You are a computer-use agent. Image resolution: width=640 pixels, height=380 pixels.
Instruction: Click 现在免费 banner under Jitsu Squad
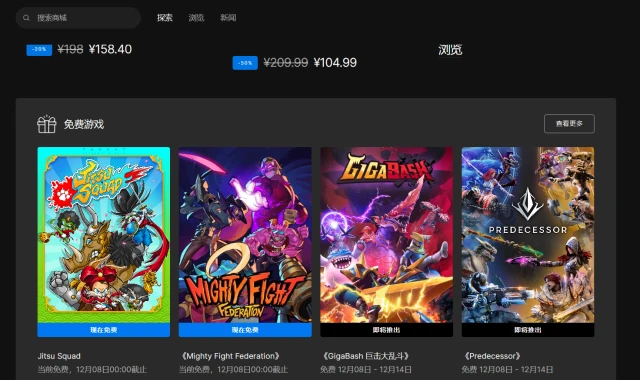[104, 330]
